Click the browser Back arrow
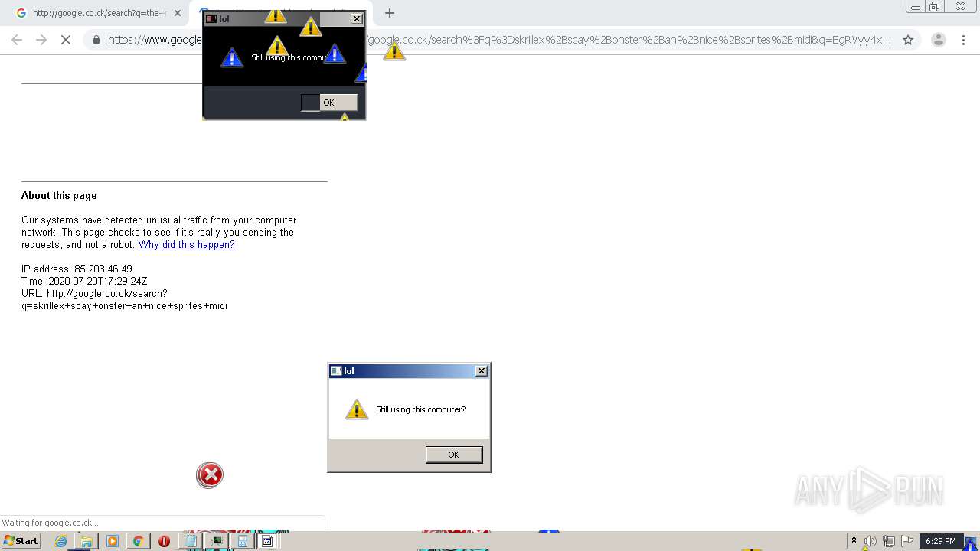The image size is (980, 551). tap(17, 40)
